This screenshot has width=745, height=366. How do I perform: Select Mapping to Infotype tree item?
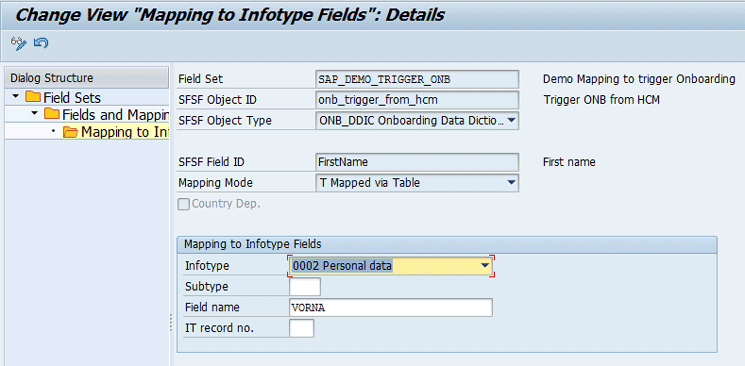click(125, 132)
